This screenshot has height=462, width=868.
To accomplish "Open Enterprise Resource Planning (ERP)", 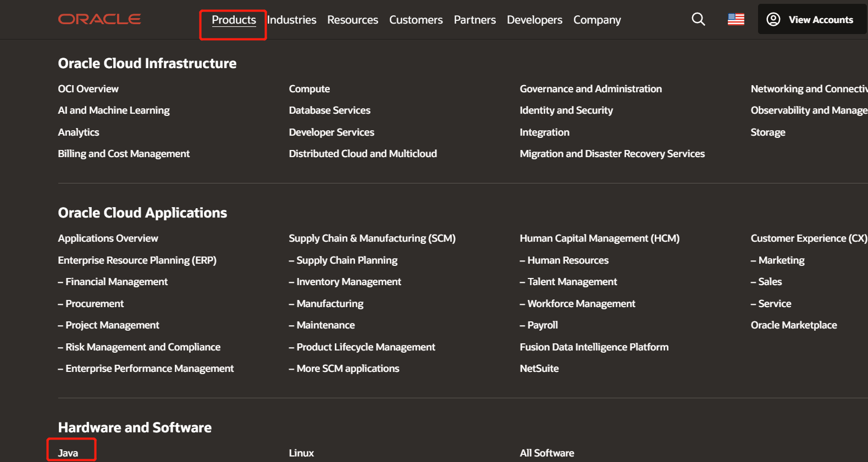I will click(137, 260).
